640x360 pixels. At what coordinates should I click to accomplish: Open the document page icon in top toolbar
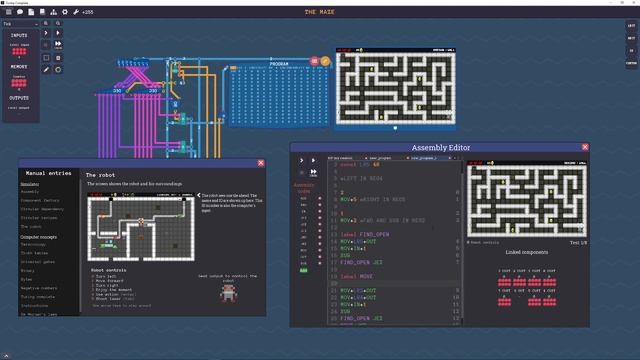tap(31, 12)
